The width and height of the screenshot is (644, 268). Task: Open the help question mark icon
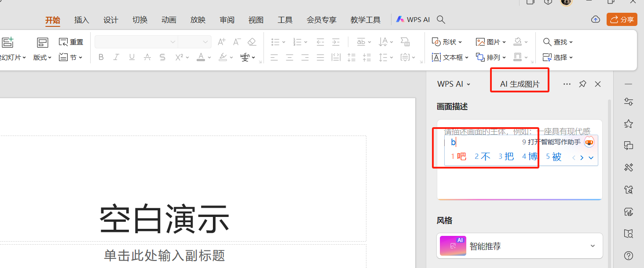tap(629, 255)
